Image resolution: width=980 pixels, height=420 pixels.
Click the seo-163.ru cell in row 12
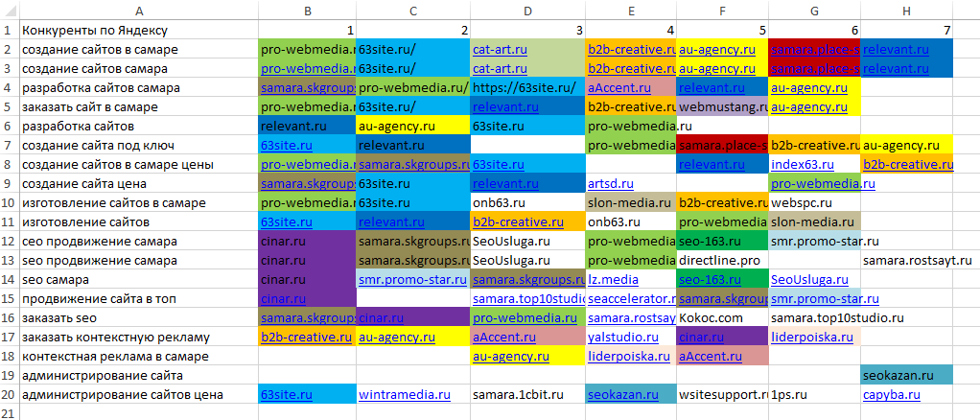pos(722,242)
